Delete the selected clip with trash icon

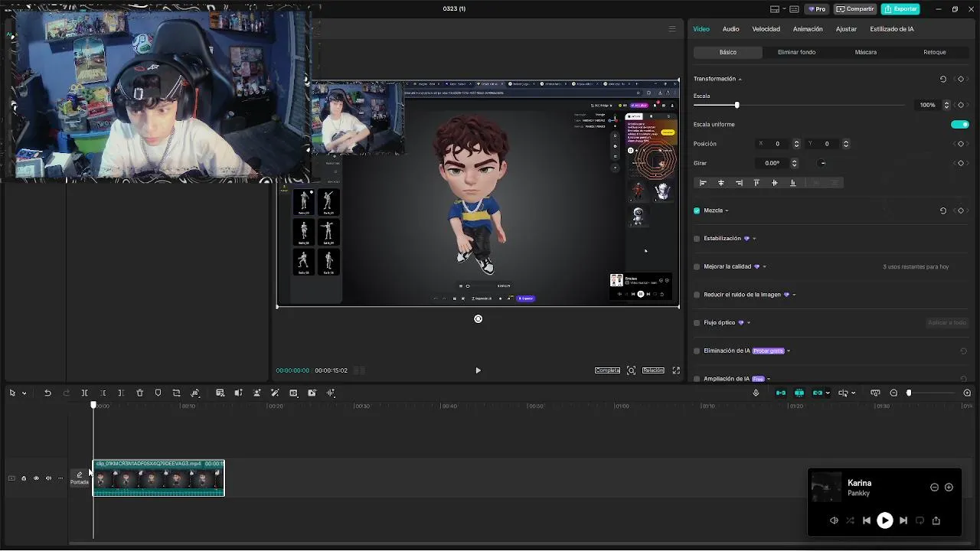click(139, 393)
